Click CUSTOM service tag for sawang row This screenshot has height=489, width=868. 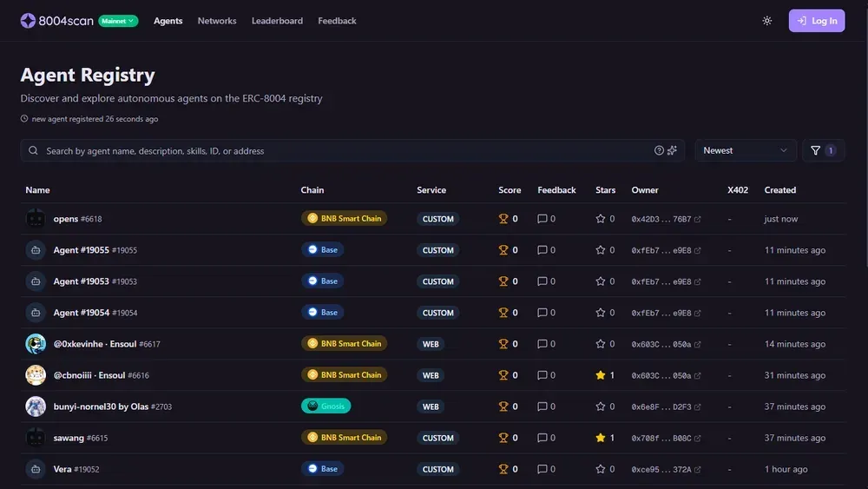point(437,438)
